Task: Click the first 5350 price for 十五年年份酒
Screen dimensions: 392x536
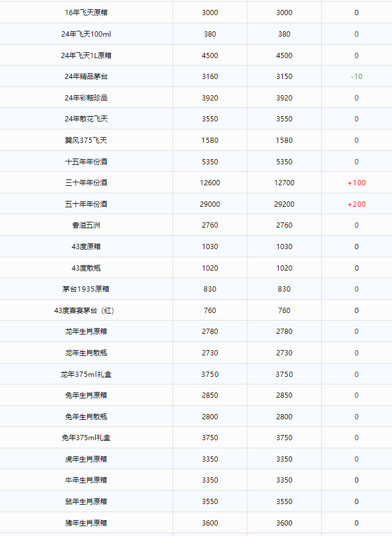Action: coord(210,161)
